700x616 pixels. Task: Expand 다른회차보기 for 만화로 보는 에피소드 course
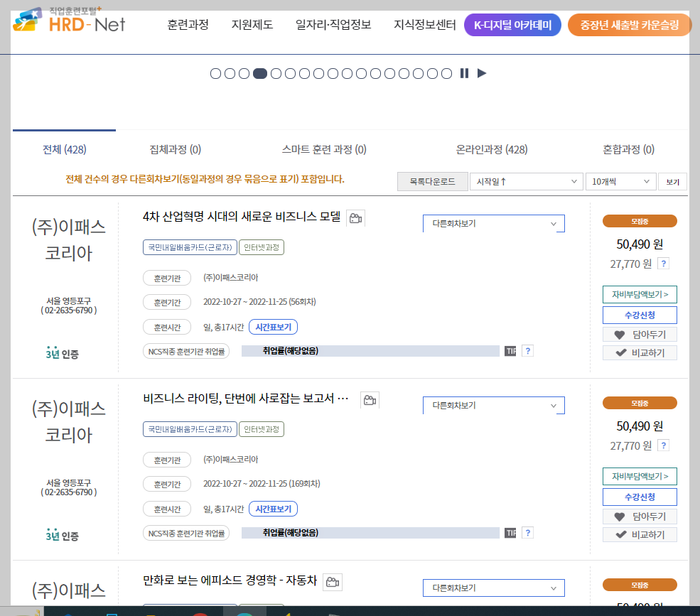click(x=494, y=588)
